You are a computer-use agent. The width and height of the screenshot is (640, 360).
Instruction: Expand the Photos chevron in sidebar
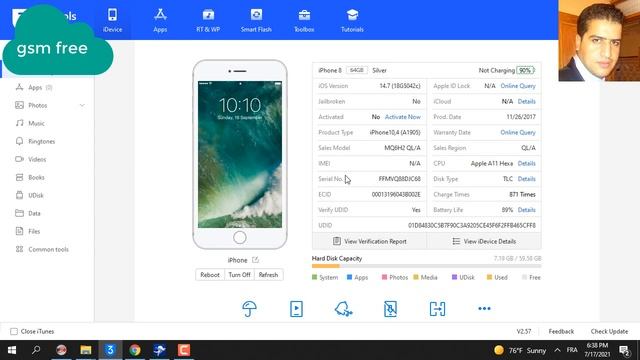(x=82, y=105)
